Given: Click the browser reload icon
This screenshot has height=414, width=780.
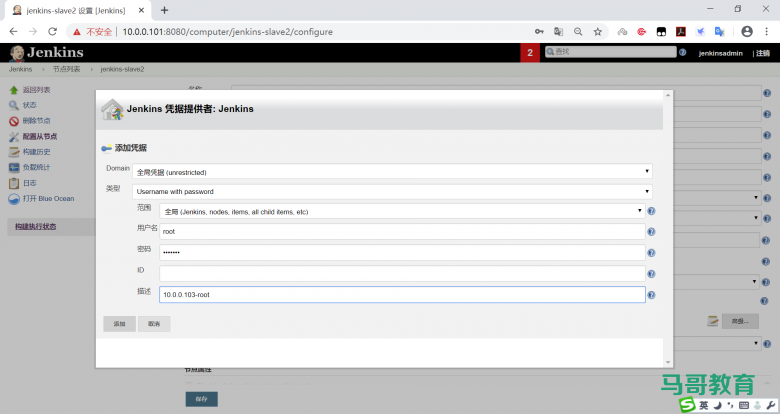Looking at the screenshot, I should click(x=52, y=31).
